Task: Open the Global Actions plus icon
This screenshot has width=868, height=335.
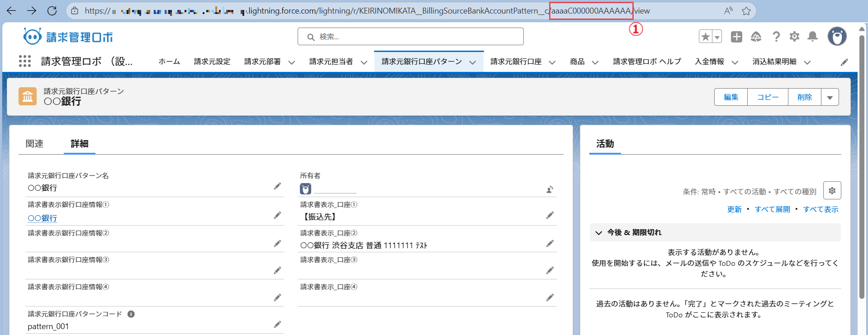Action: pos(736,37)
